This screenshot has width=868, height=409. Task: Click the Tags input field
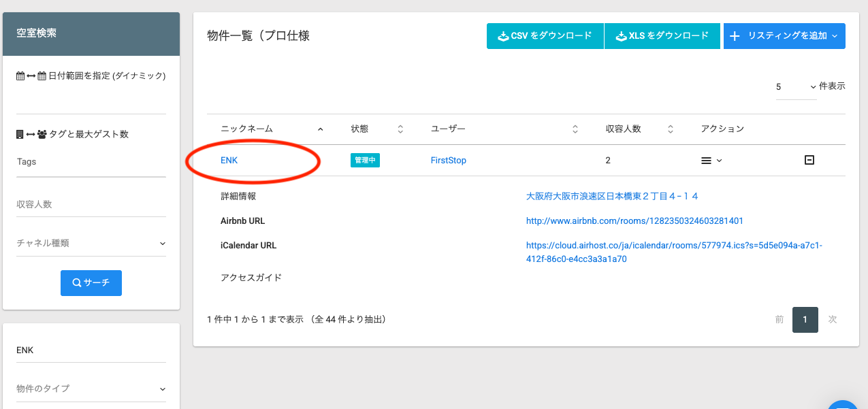[x=91, y=162]
